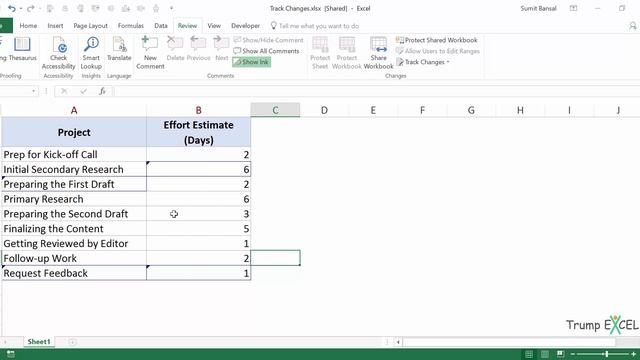Select cell Preparing the First Draft
This screenshot has width=640, height=360.
pos(74,184)
